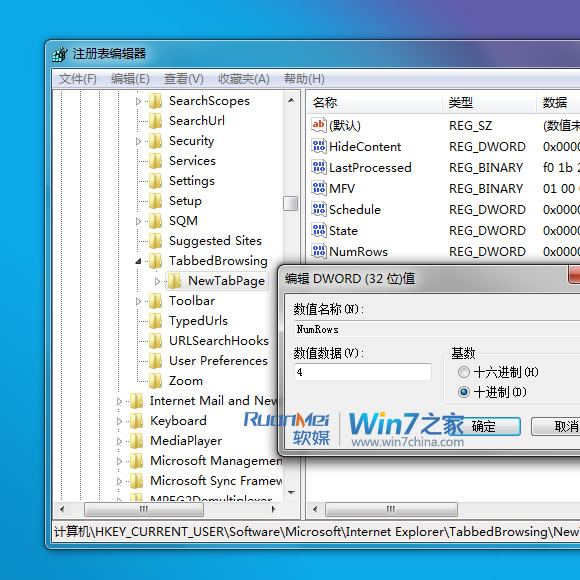Click the 类型 column header

pos(489,102)
